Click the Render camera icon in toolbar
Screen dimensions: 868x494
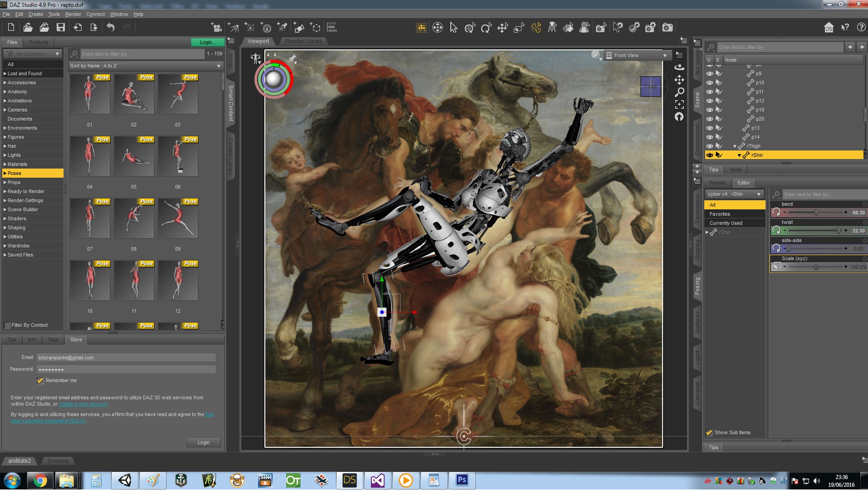[667, 28]
